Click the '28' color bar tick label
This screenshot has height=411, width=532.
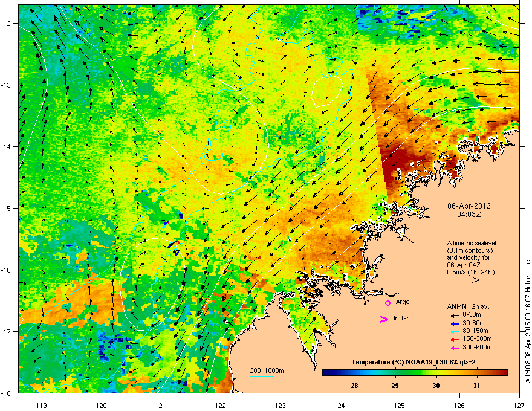tap(354, 386)
